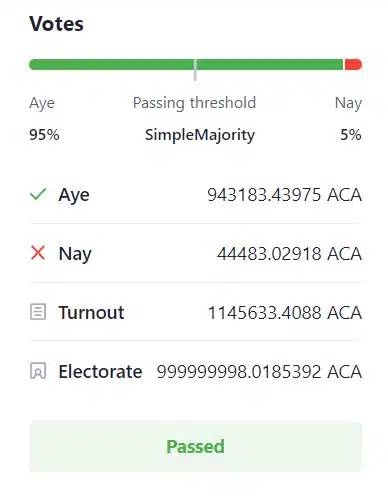The height and width of the screenshot is (499, 388).
Task: Click the Passed status button
Action: tap(195, 447)
